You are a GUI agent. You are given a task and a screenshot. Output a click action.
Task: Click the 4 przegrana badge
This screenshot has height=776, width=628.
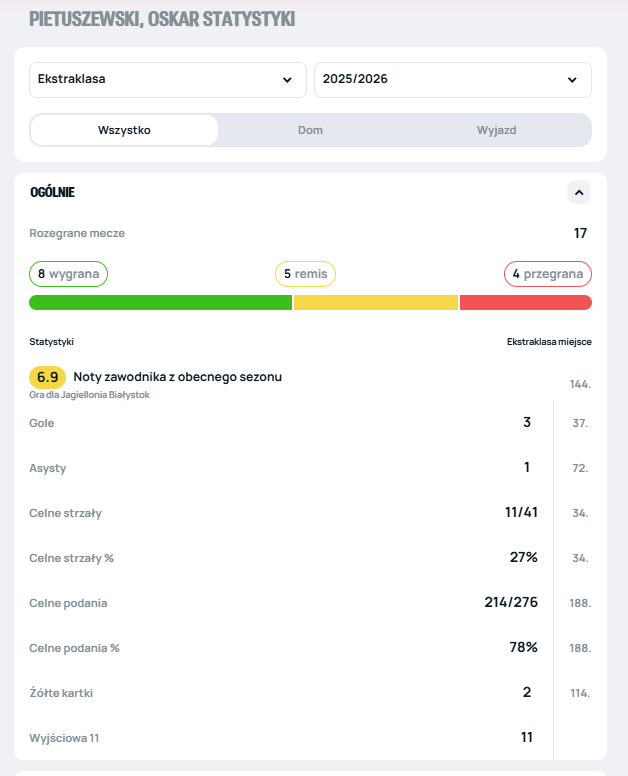tap(547, 273)
